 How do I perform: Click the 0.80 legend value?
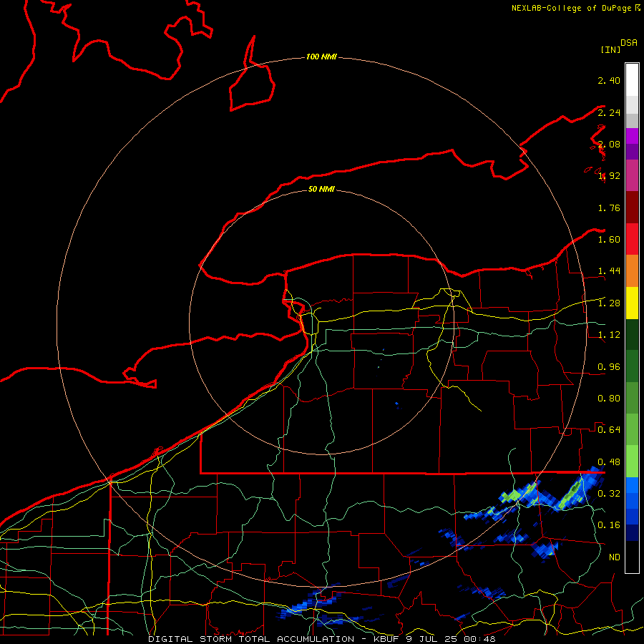pyautogui.click(x=609, y=399)
